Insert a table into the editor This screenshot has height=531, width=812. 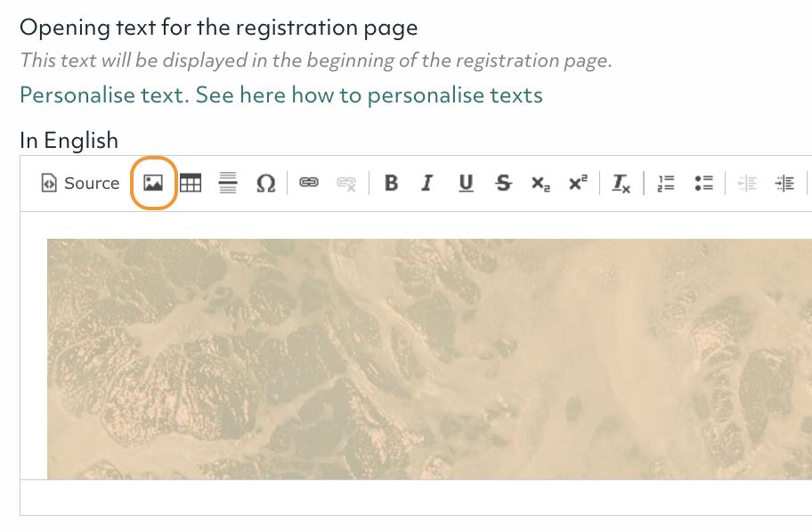click(x=191, y=183)
